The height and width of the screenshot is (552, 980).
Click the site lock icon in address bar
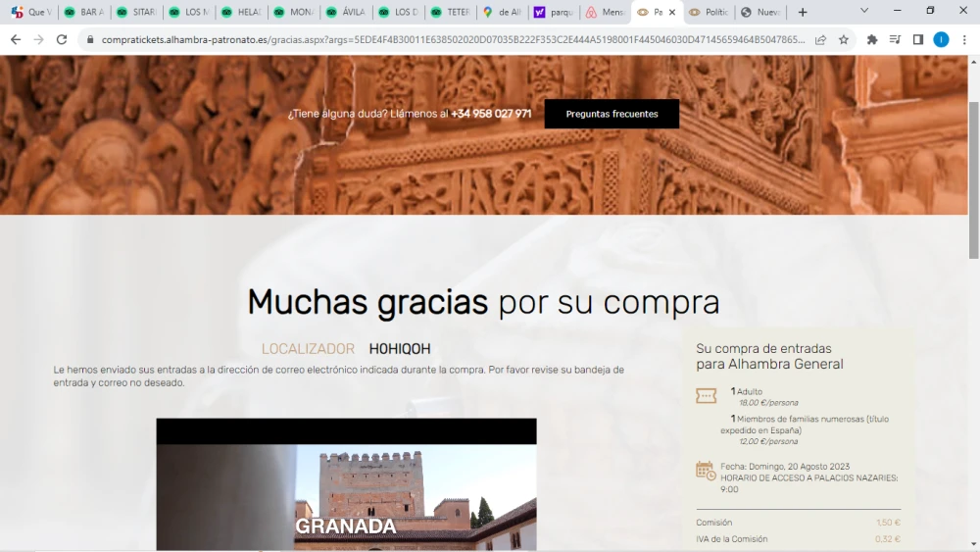click(x=89, y=39)
